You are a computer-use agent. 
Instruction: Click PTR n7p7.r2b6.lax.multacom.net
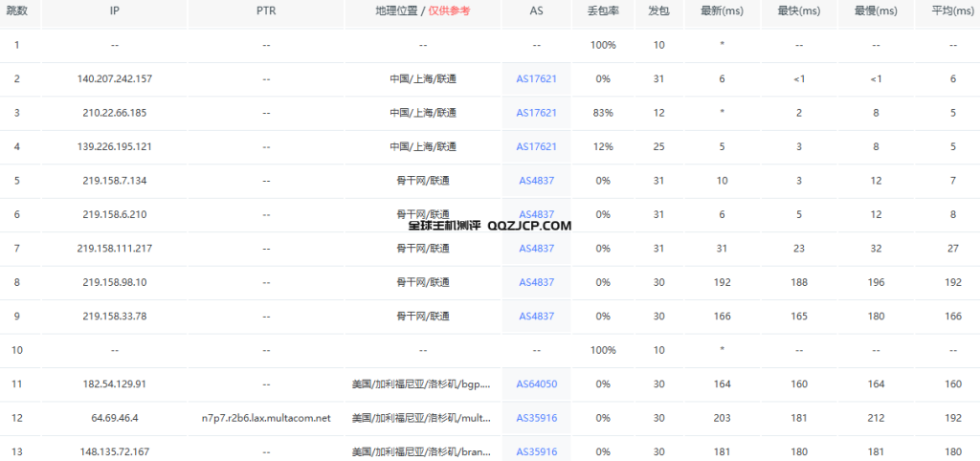click(266, 418)
